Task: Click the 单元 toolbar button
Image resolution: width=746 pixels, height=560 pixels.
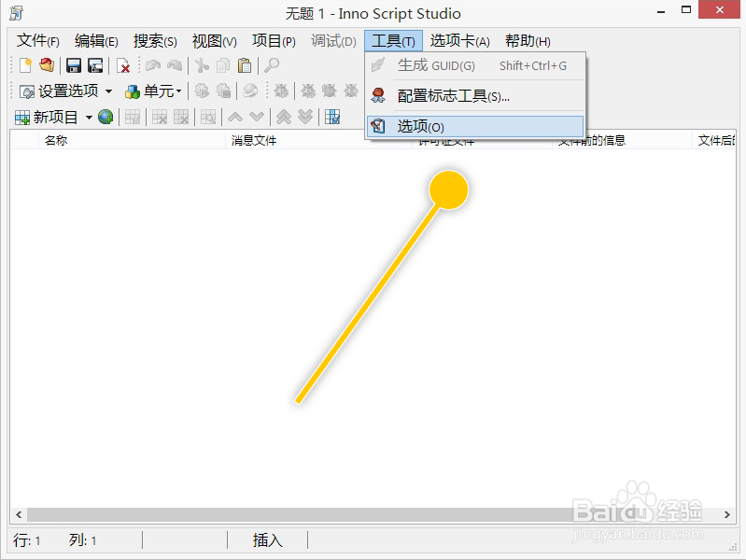Action: tap(148, 91)
